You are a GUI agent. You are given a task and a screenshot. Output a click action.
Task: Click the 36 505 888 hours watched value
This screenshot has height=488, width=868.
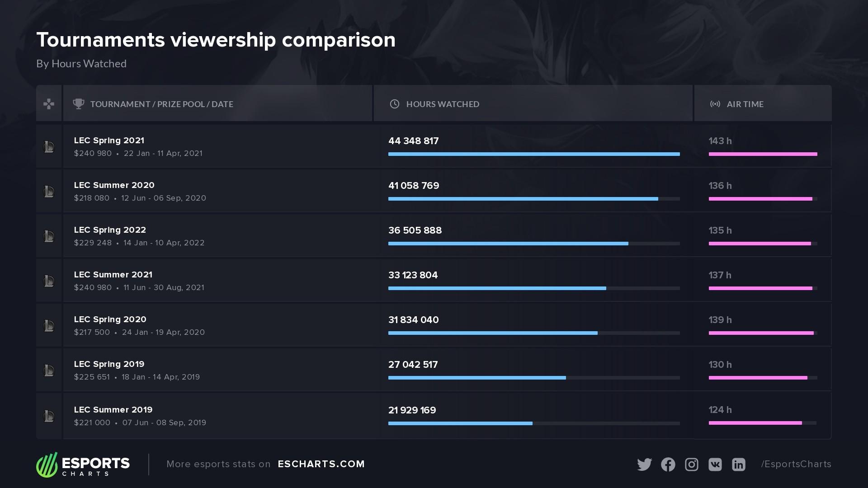pos(415,230)
